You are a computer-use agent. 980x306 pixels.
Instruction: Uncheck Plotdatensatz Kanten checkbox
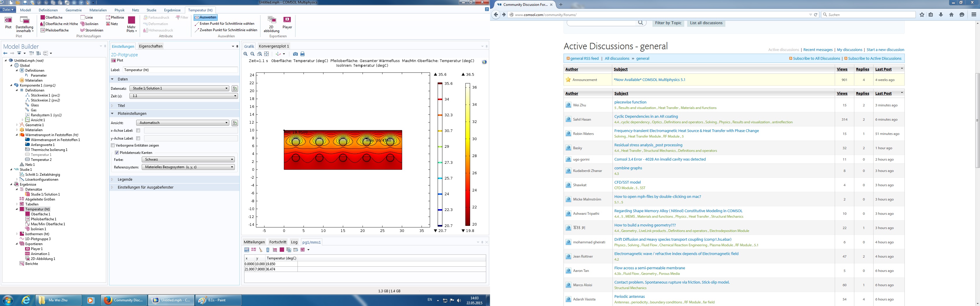(117, 152)
